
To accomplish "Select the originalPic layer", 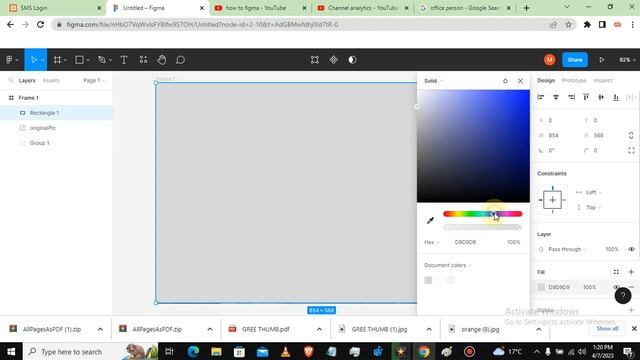I will coord(56,128).
